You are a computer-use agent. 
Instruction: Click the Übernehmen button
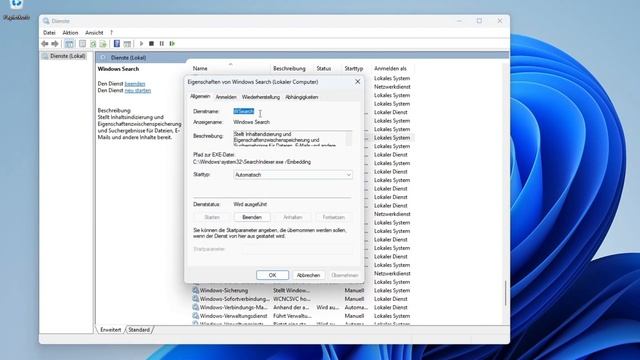coord(344,275)
